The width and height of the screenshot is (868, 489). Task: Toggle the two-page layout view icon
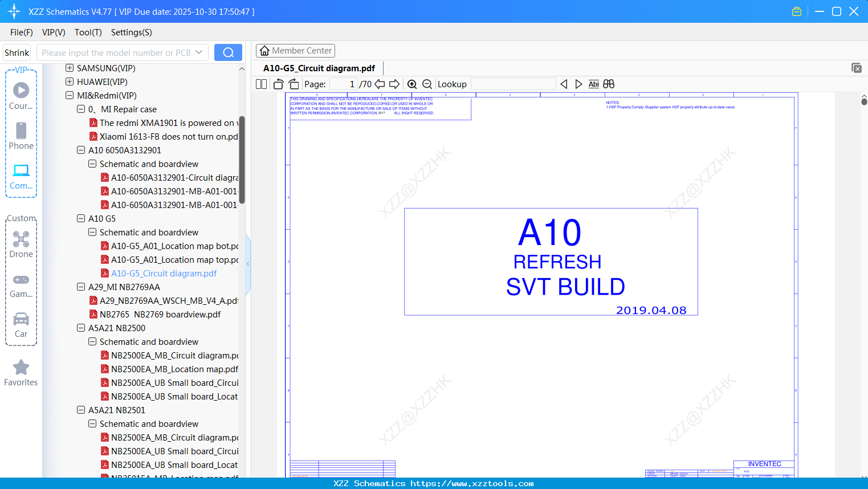coord(262,84)
